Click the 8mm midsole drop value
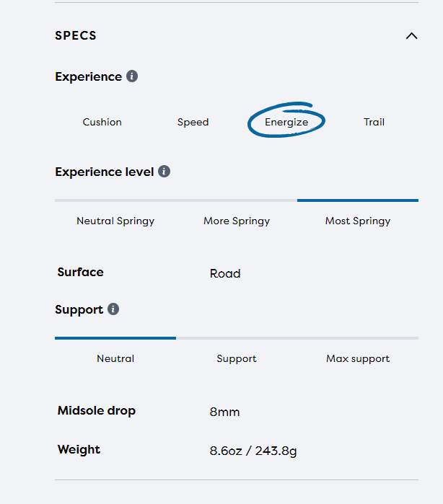The height and width of the screenshot is (504, 443). tap(224, 412)
